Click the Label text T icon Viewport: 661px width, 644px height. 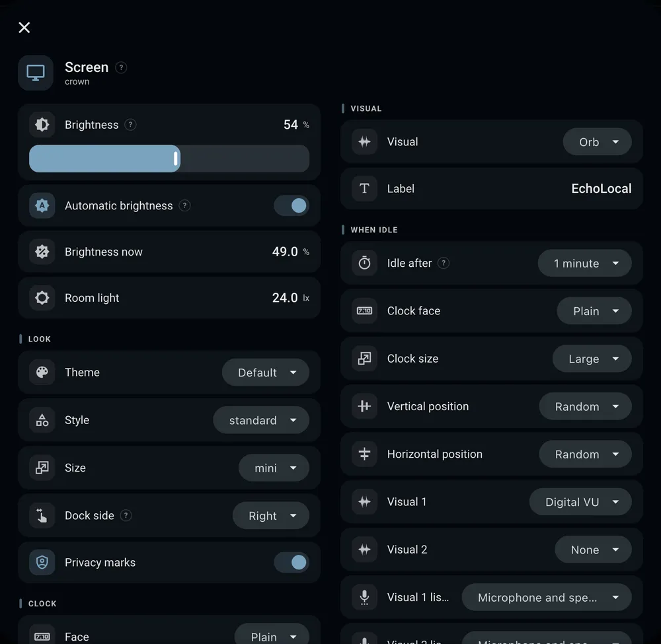click(365, 189)
